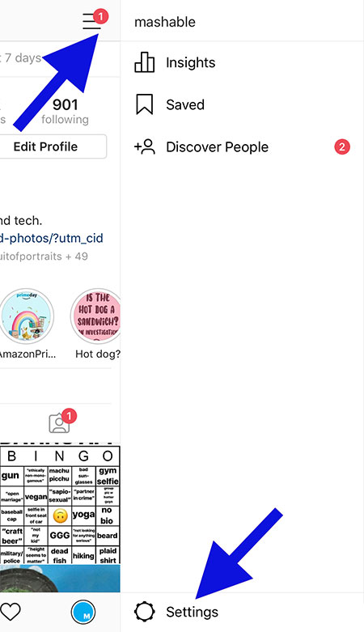Open the 901 following count
Viewport: 364px width, 632px height.
(65, 111)
